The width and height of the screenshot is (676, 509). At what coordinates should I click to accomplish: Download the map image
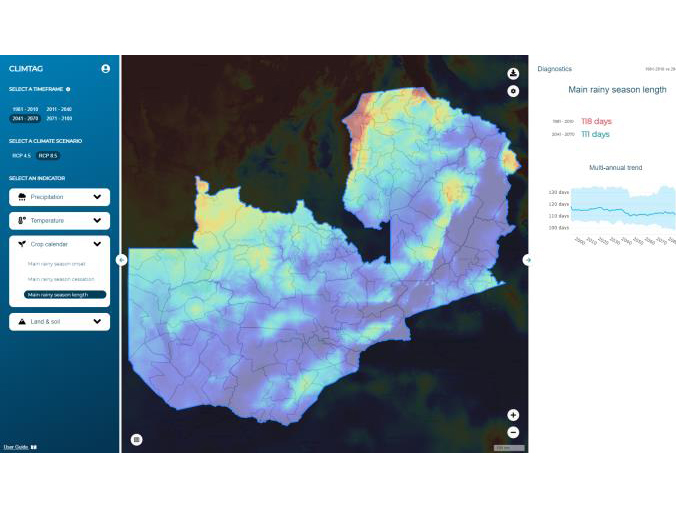(x=513, y=74)
